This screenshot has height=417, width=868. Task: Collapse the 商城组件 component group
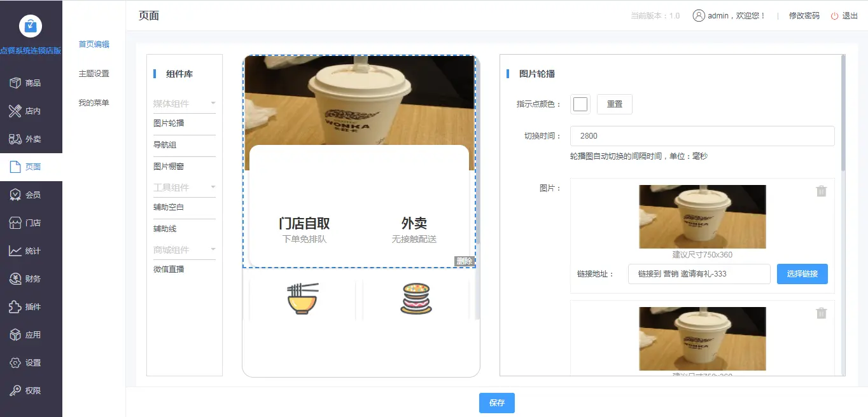click(213, 249)
